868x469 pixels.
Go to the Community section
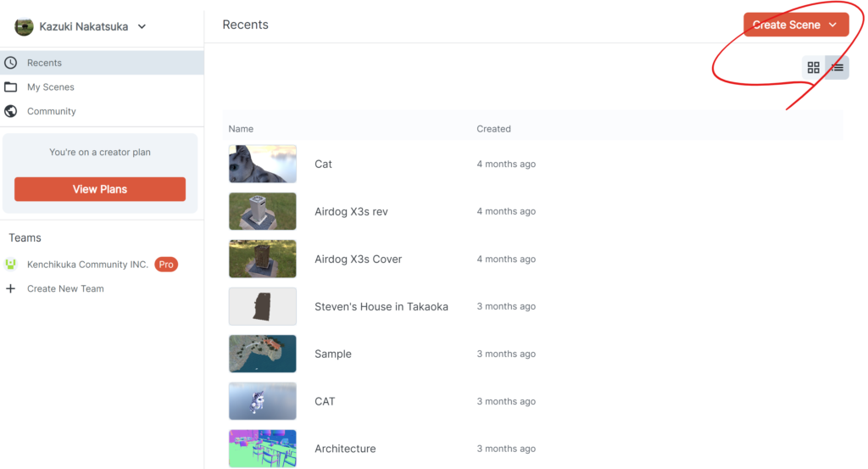point(102,111)
